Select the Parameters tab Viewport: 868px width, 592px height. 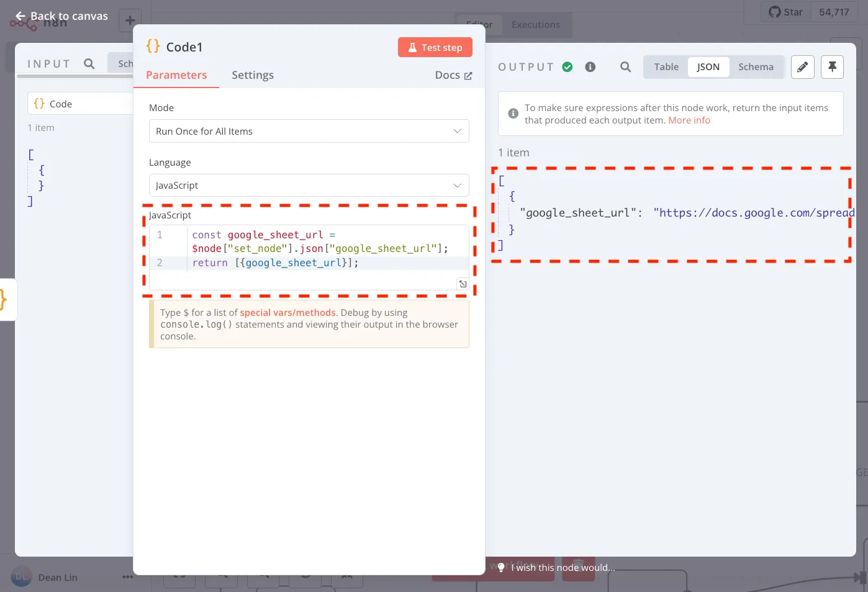pyautogui.click(x=176, y=75)
